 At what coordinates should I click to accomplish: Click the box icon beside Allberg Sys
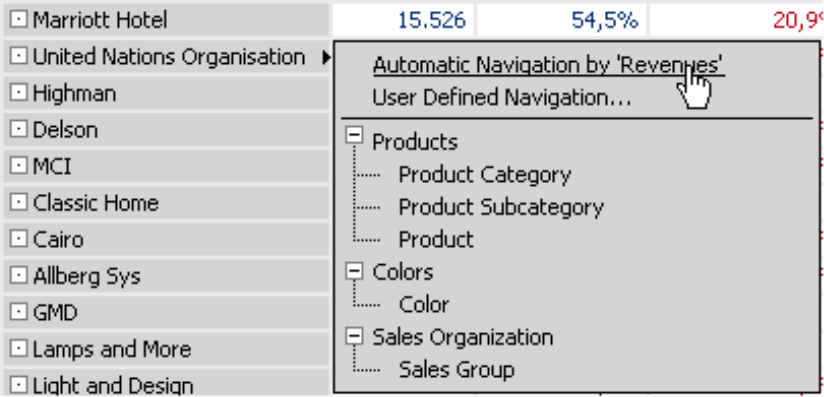click(18, 276)
